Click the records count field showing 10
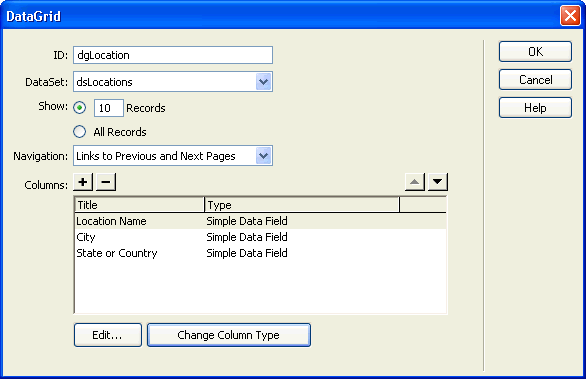 108,108
